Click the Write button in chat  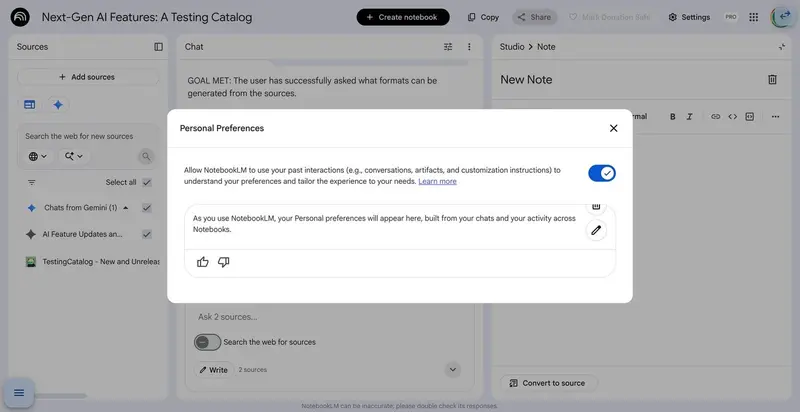click(213, 370)
